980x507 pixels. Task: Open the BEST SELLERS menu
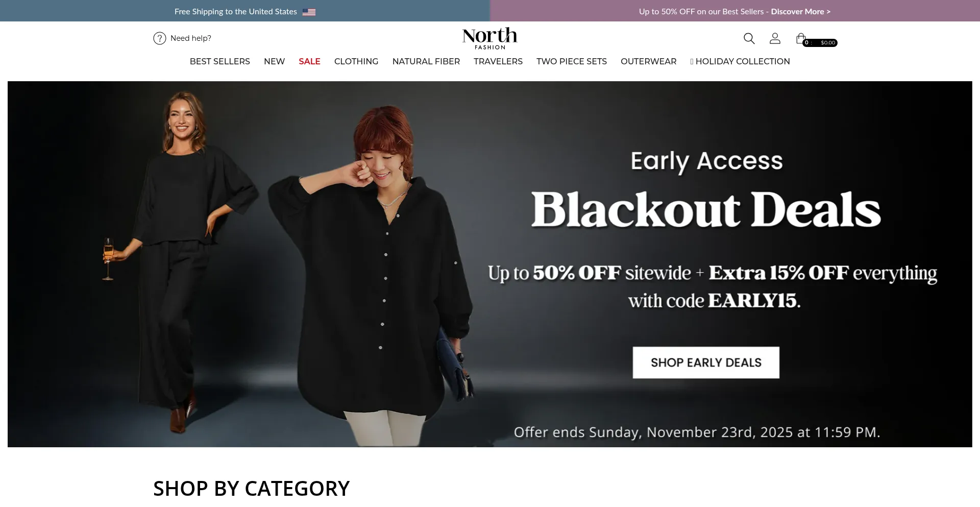coord(220,61)
